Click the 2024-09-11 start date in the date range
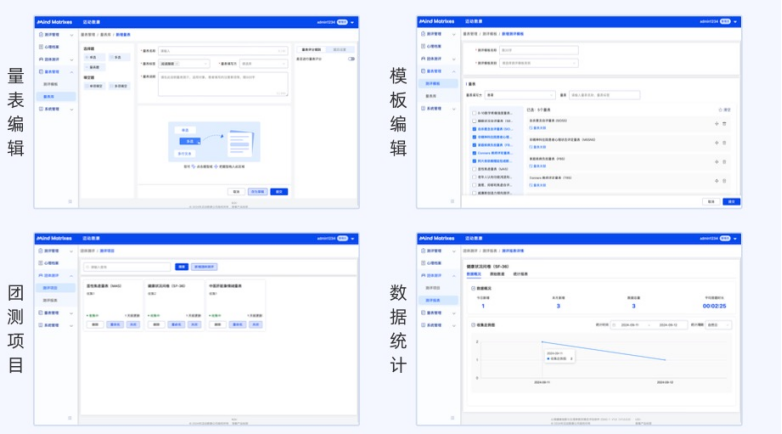This screenshot has height=434, width=782. point(630,325)
